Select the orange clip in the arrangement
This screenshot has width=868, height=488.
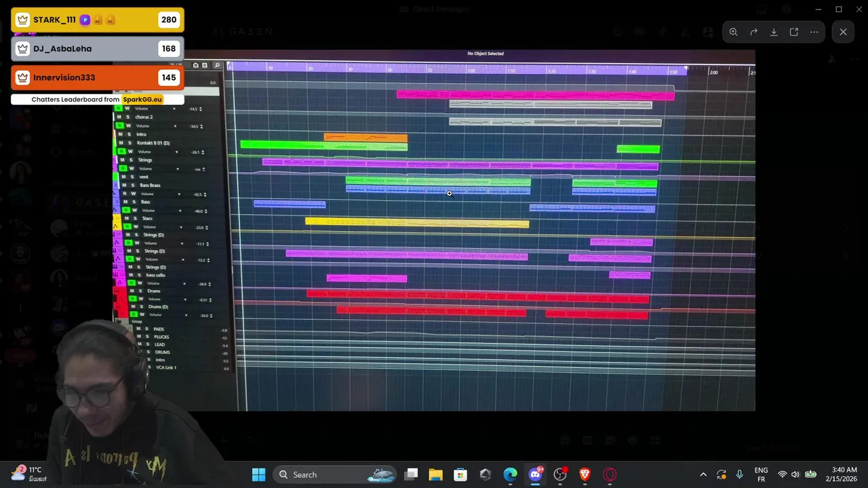coord(366,138)
